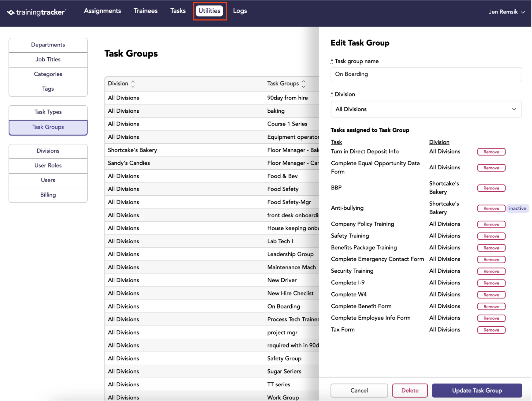Select the Lab Tech I row

click(212, 241)
